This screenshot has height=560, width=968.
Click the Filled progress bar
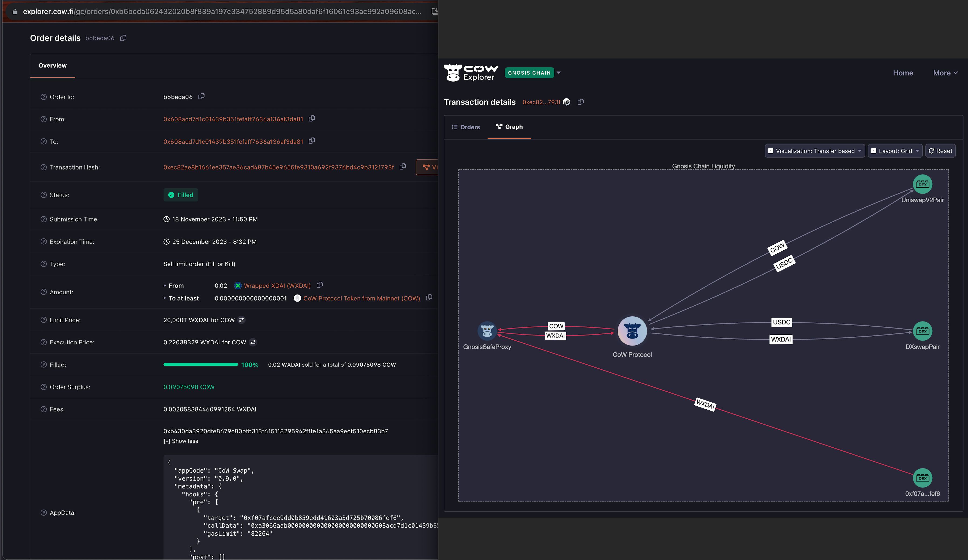tap(201, 364)
